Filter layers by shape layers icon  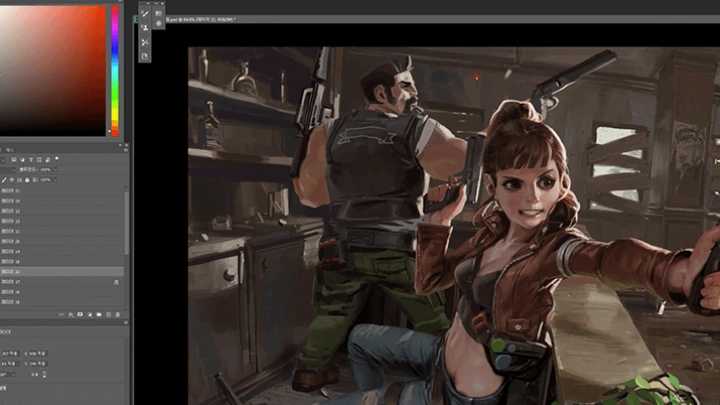[x=39, y=159]
